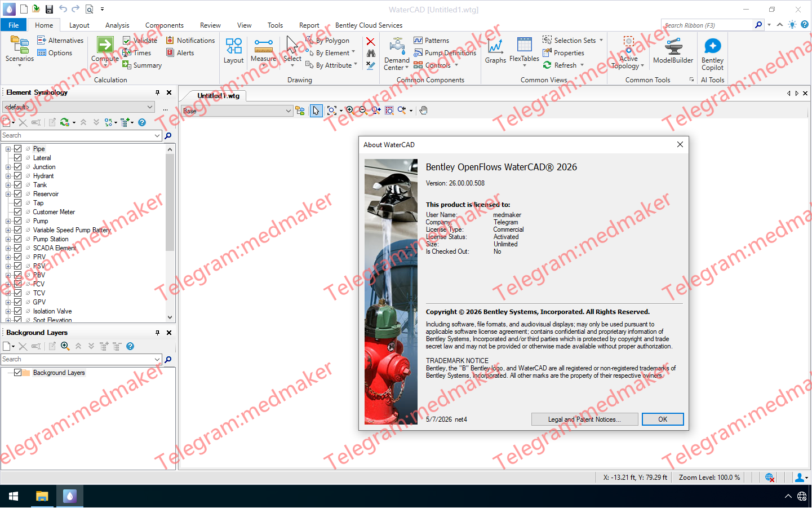
Task: Toggle the Reservoir element checkbox
Action: click(17, 194)
